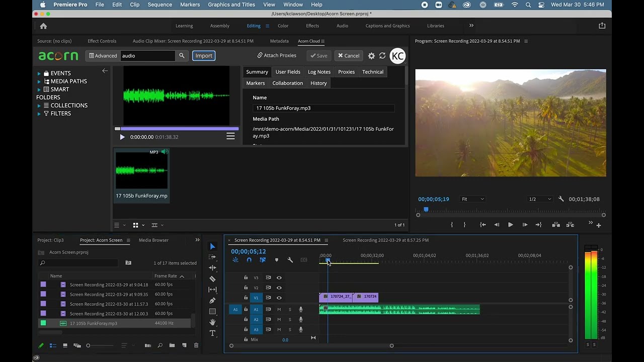Expand the EVENTS tree node
The image size is (644, 362).
[x=39, y=73]
